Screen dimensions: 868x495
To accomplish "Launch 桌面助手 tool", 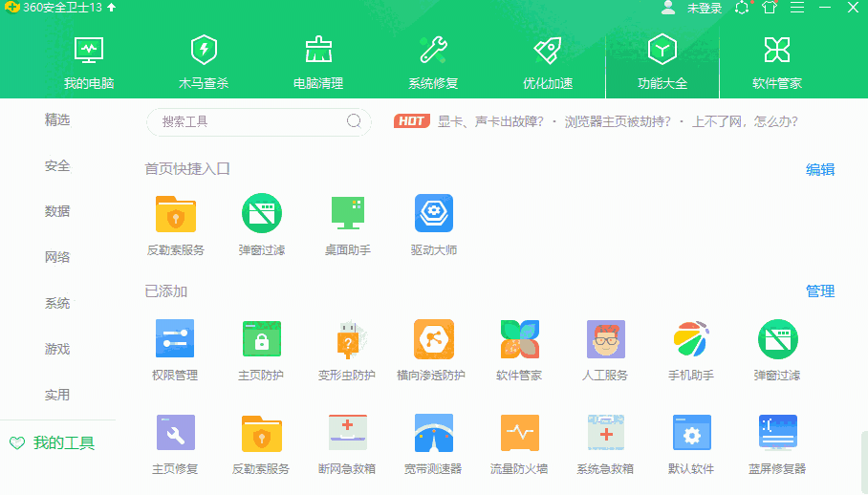I will click(348, 226).
